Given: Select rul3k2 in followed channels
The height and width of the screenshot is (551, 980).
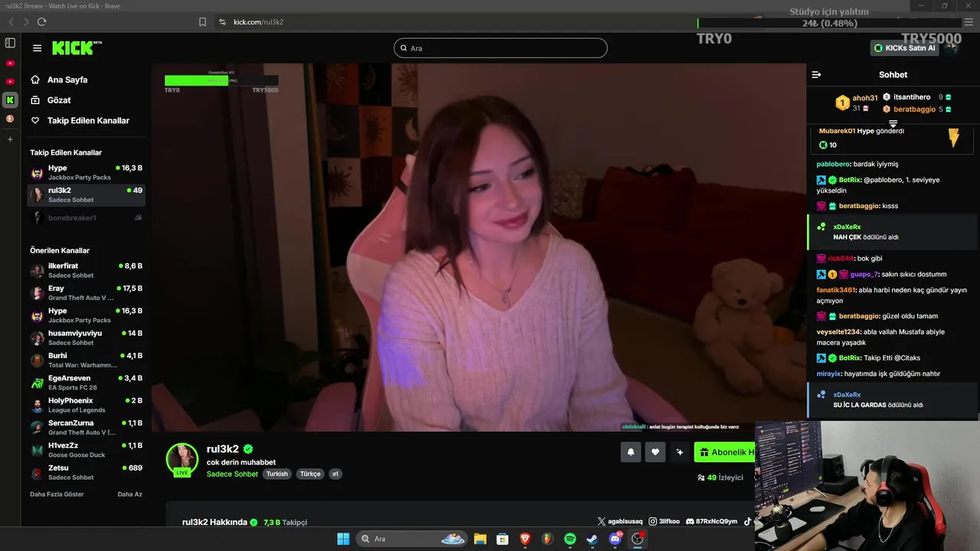Looking at the screenshot, I should click(x=86, y=194).
